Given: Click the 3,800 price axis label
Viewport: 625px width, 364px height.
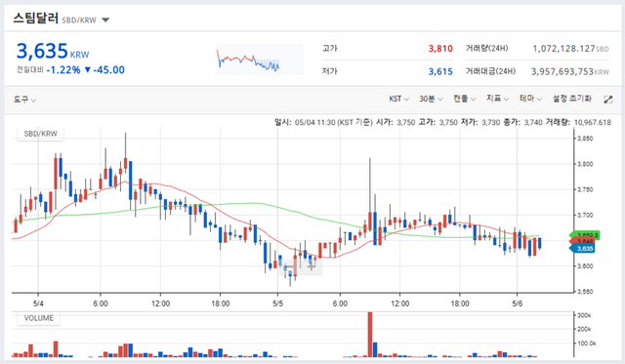Looking at the screenshot, I should point(585,164).
